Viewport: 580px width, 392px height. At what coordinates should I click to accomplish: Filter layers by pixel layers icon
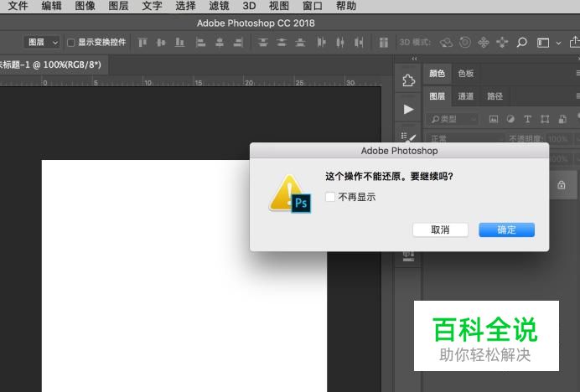(x=494, y=119)
